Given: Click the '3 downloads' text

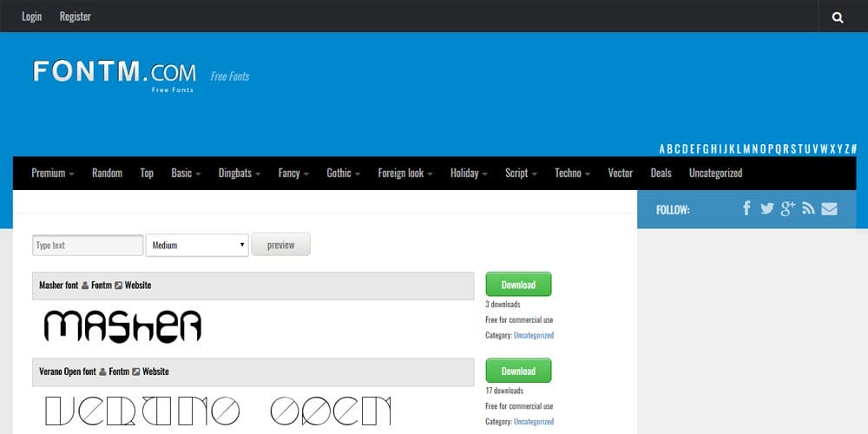Looking at the screenshot, I should [503, 305].
